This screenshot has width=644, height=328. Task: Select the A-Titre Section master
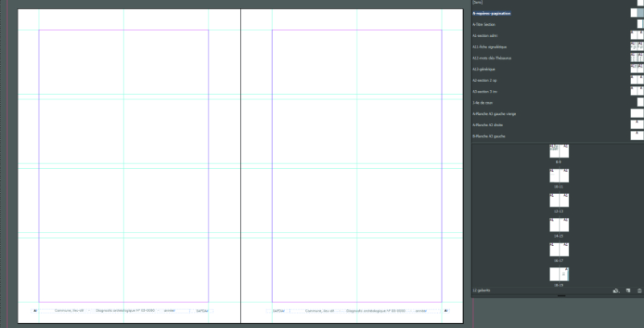click(557, 25)
